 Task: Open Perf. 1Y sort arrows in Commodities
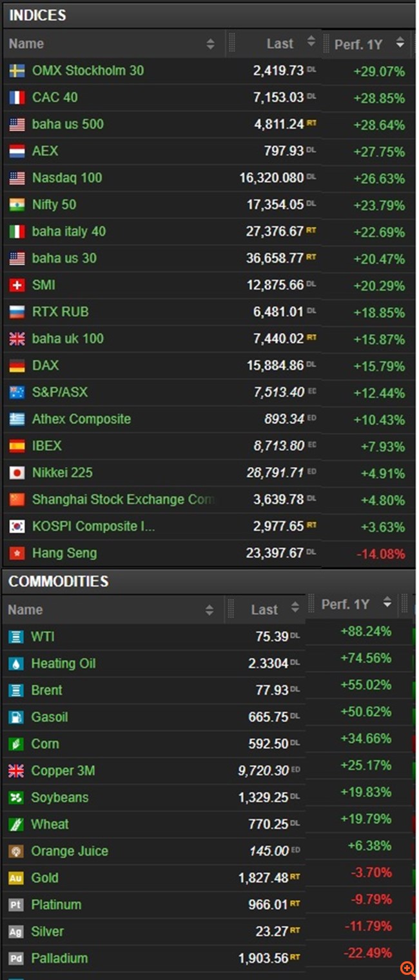tap(387, 603)
